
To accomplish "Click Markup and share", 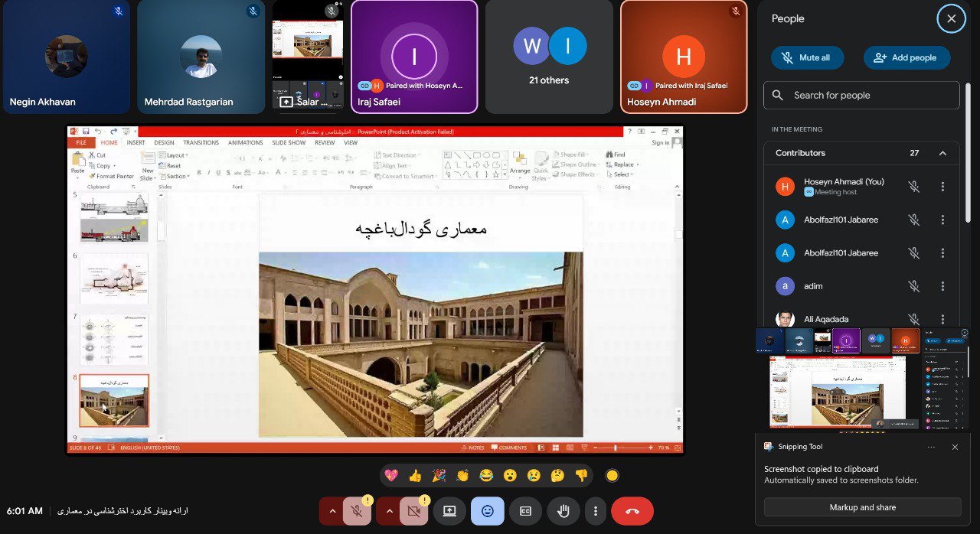I will pyautogui.click(x=862, y=507).
